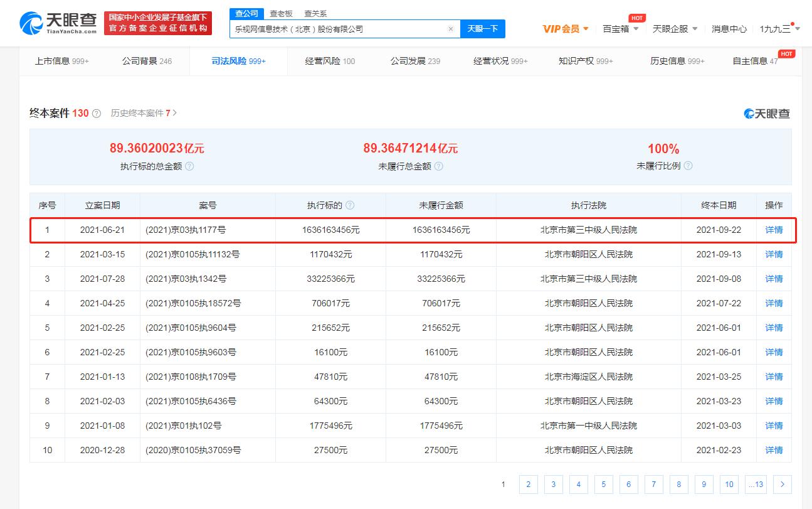The image size is (812, 509).
Task: Open the 知识产权 tab
Action: 586,61
